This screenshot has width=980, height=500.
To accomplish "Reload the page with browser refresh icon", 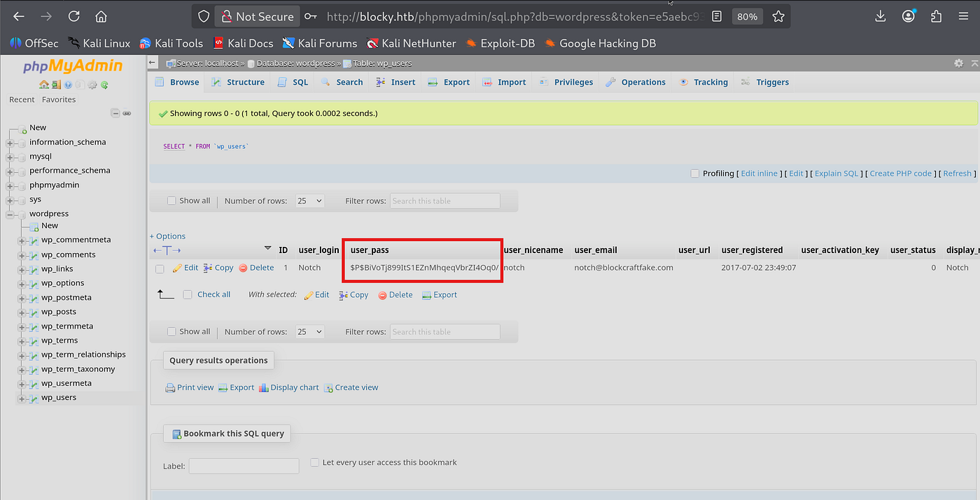I will (x=73, y=16).
